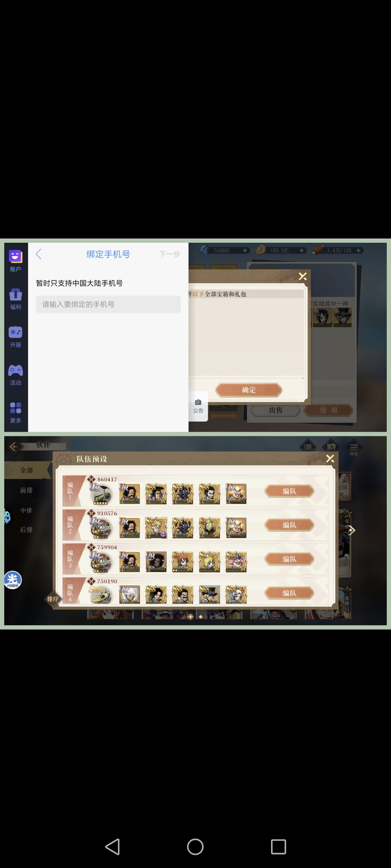
Task: Select the 后排 back row tab
Action: (26, 530)
